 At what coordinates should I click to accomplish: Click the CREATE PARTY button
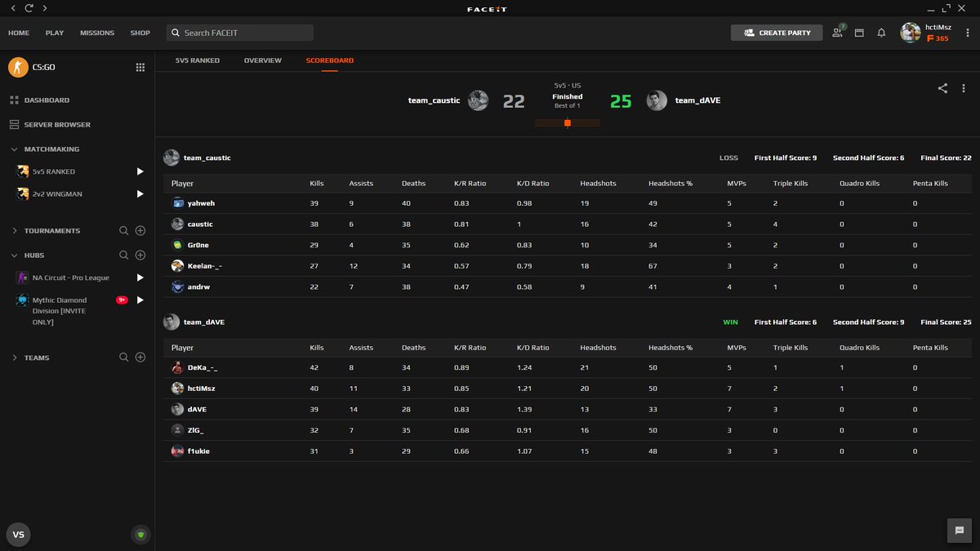click(777, 33)
